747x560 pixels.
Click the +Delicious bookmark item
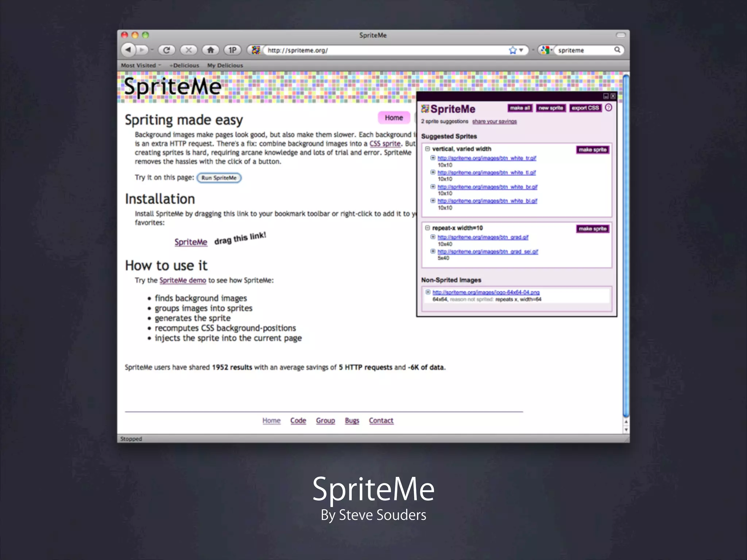(x=184, y=65)
